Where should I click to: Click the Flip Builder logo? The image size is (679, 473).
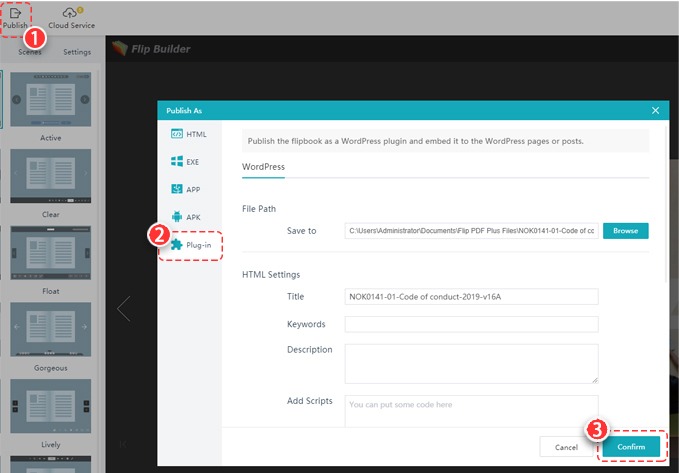click(152, 49)
